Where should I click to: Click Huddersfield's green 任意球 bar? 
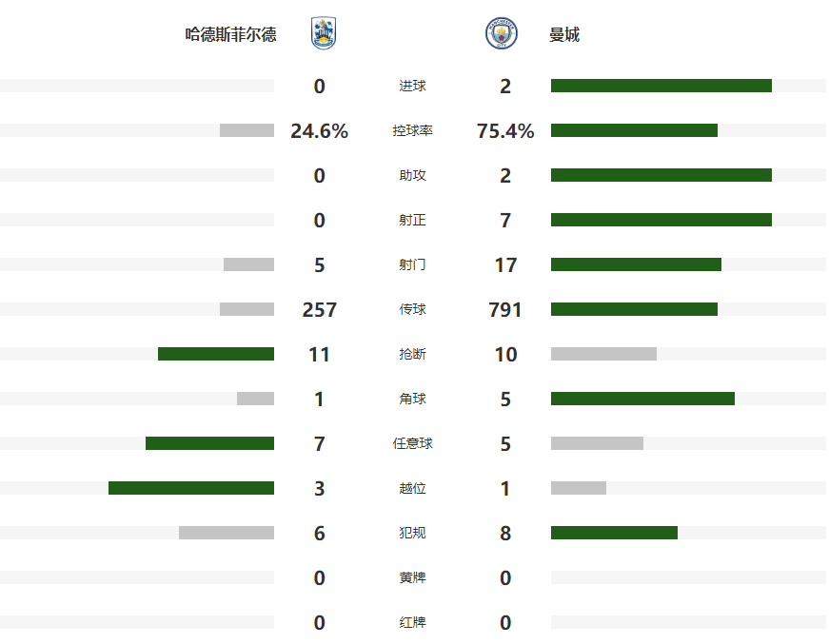point(209,443)
